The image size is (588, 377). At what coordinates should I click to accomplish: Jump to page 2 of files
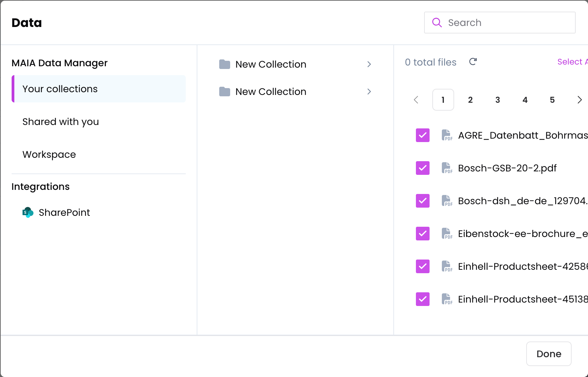[x=471, y=100]
